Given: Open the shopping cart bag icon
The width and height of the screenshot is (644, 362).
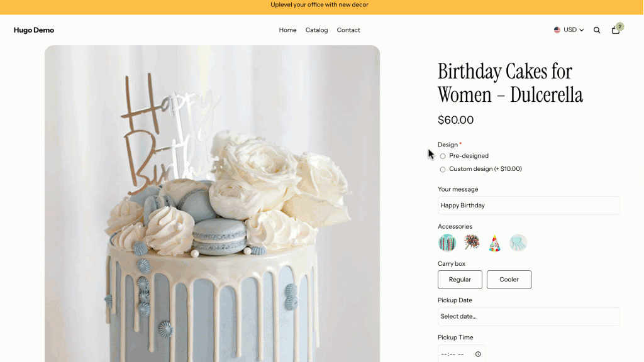Looking at the screenshot, I should [615, 30].
